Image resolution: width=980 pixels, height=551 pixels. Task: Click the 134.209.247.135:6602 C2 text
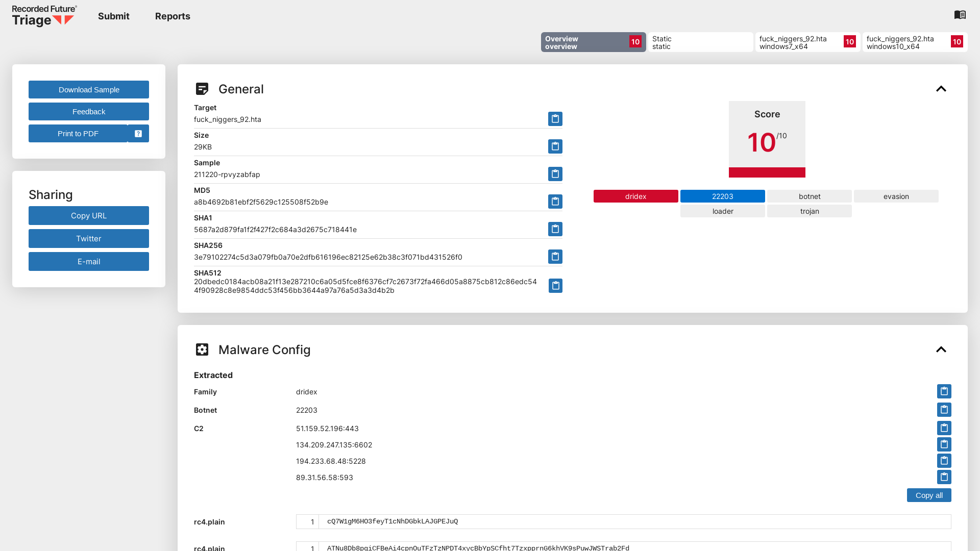pyautogui.click(x=334, y=445)
